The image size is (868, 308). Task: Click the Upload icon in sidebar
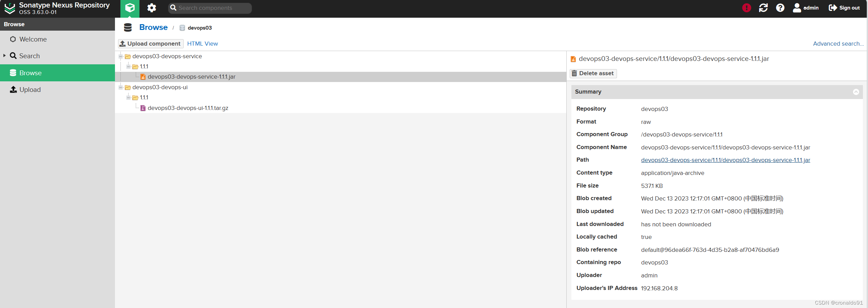(13, 90)
